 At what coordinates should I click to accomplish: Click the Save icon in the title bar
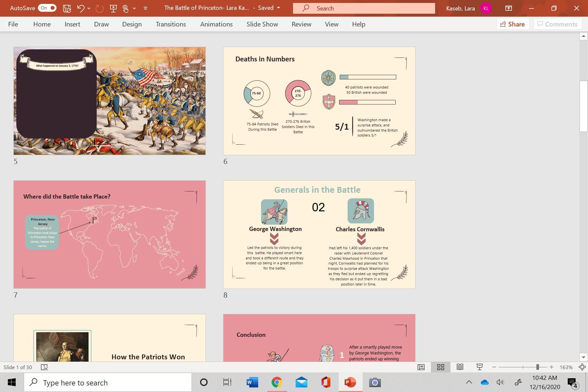67,8
